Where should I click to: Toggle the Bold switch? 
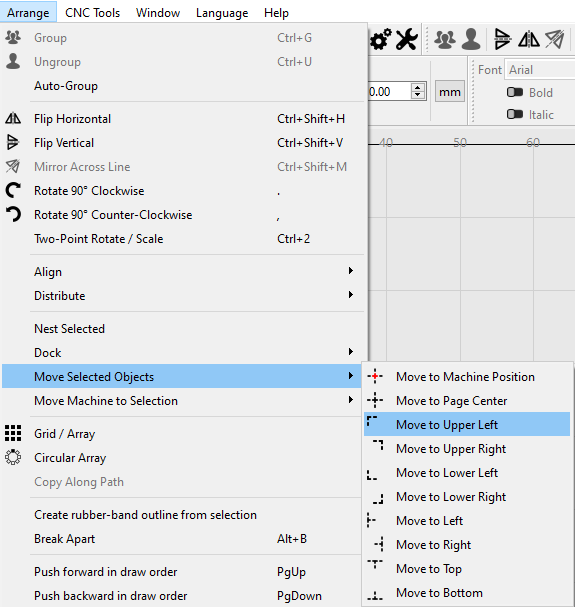515,92
